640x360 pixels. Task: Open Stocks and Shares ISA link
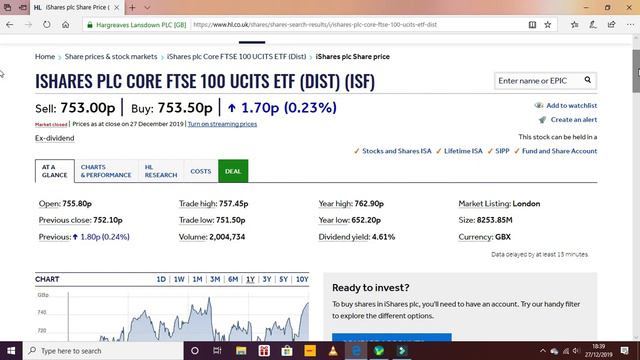click(x=397, y=151)
